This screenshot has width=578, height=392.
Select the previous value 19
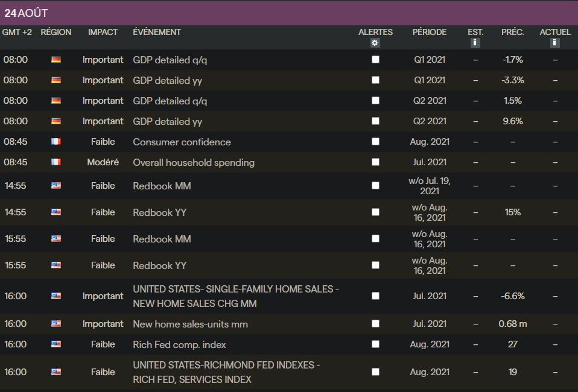tap(512, 372)
